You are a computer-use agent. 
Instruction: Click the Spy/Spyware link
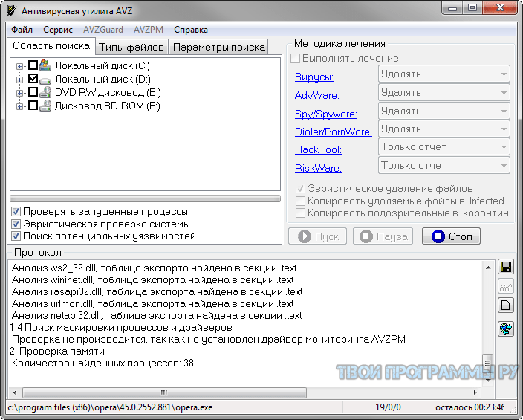[x=325, y=114]
